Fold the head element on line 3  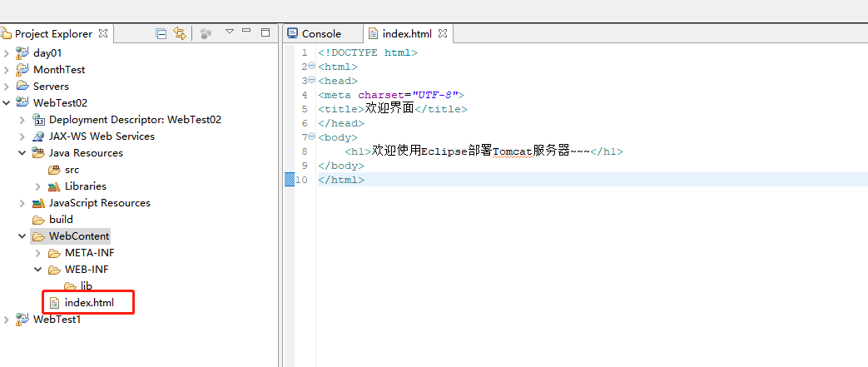pos(311,80)
